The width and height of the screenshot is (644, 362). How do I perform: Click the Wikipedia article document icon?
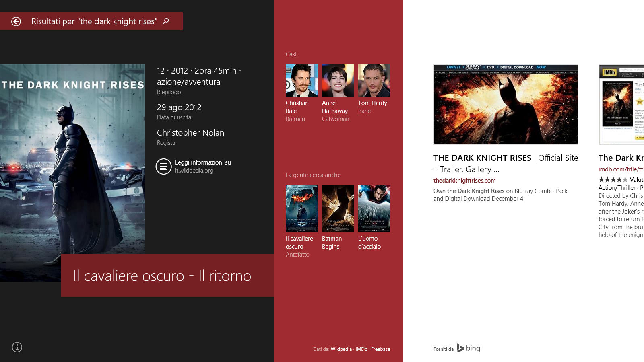(x=163, y=167)
